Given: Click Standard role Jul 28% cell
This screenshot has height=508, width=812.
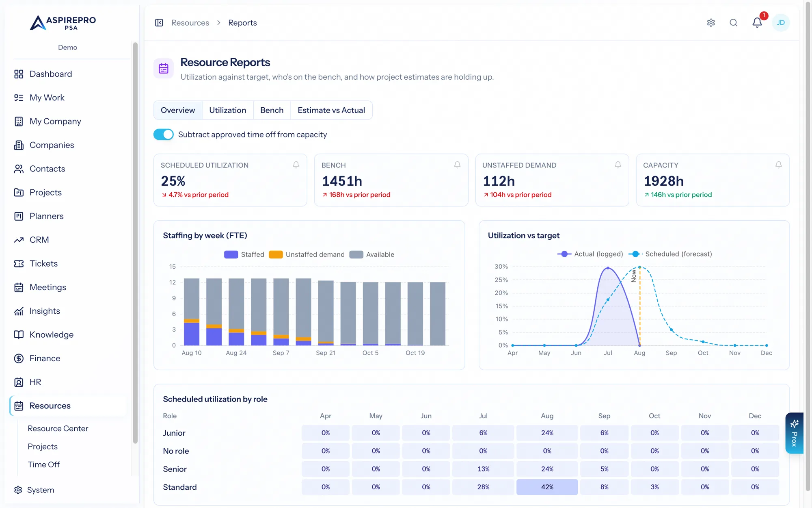Looking at the screenshot, I should pyautogui.click(x=483, y=487).
